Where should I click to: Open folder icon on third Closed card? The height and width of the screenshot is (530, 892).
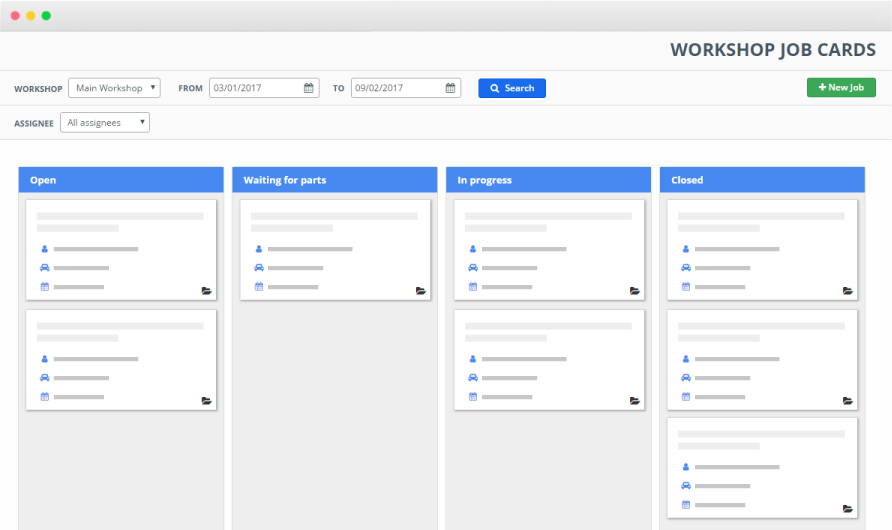848,509
